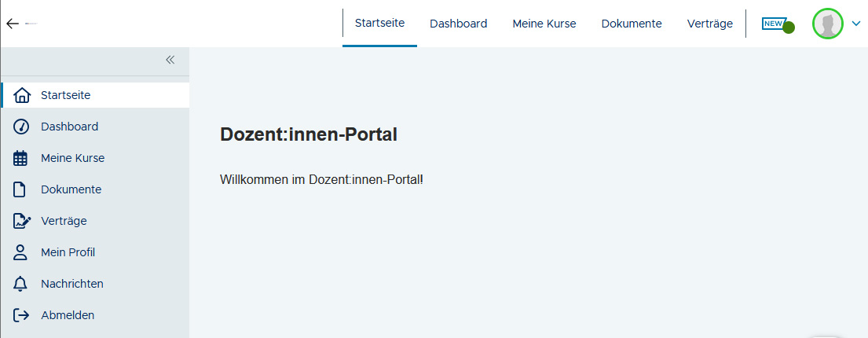Collapse the sidebar with double chevron
Image resolution: width=868 pixels, height=338 pixels.
click(170, 60)
